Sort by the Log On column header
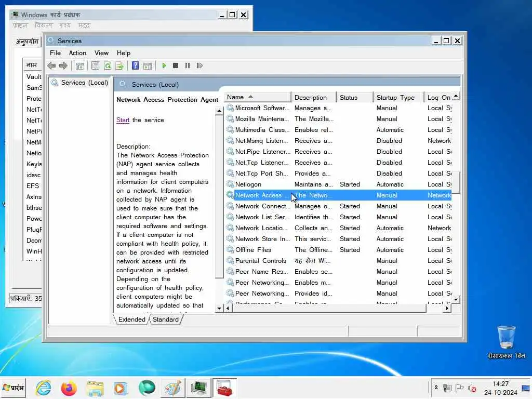This screenshot has width=532, height=399. 438,97
